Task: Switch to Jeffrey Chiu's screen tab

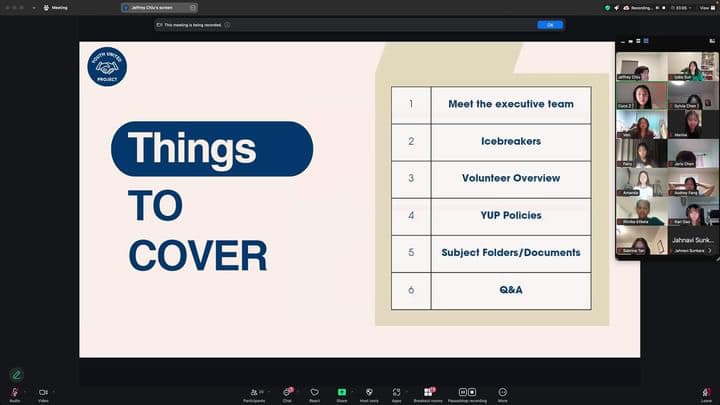Action: (160, 7)
